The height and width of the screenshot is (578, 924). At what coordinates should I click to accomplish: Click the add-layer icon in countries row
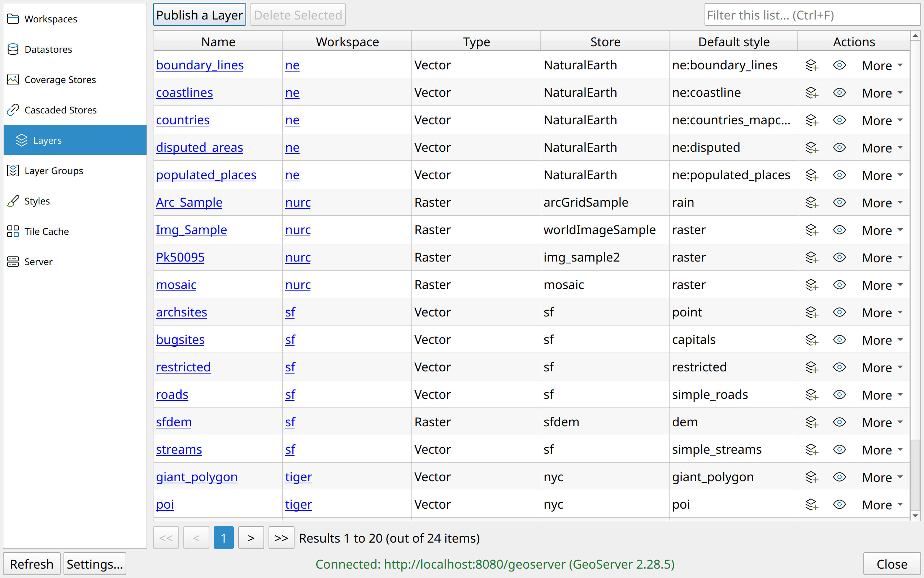click(812, 120)
